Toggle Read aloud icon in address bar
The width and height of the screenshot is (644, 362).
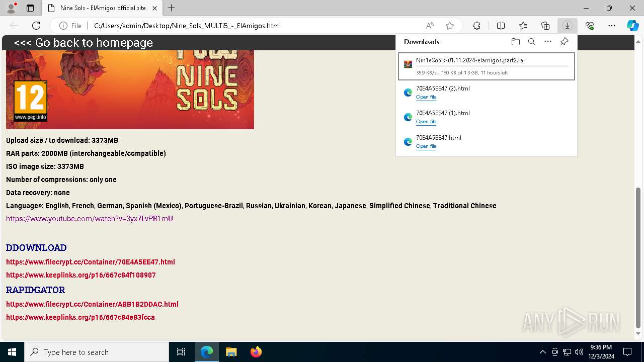430,26
